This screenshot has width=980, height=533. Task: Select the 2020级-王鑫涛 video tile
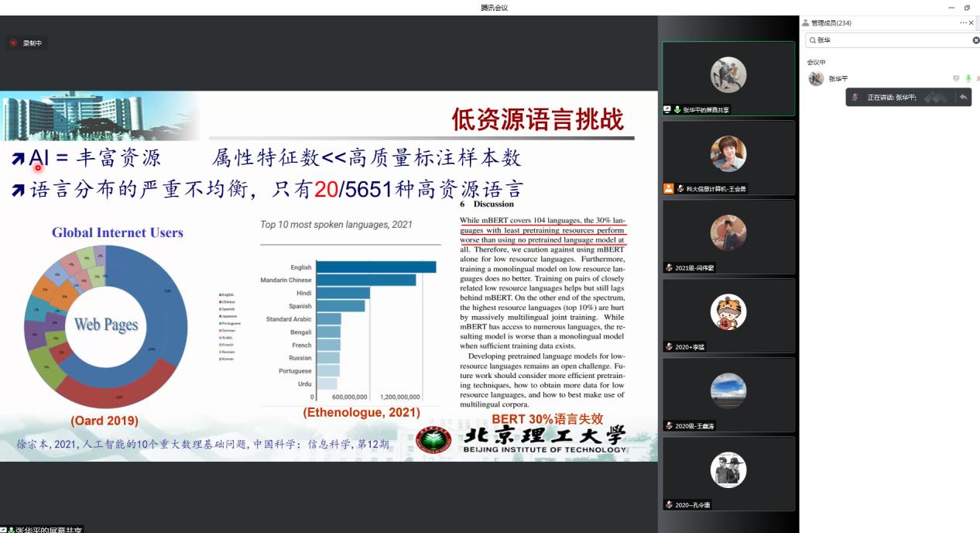pos(728,394)
